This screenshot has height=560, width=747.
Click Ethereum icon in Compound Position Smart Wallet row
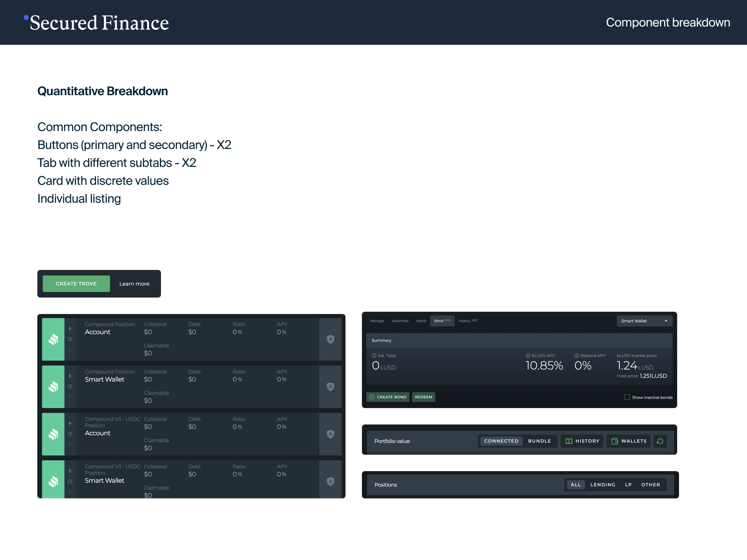point(70,376)
